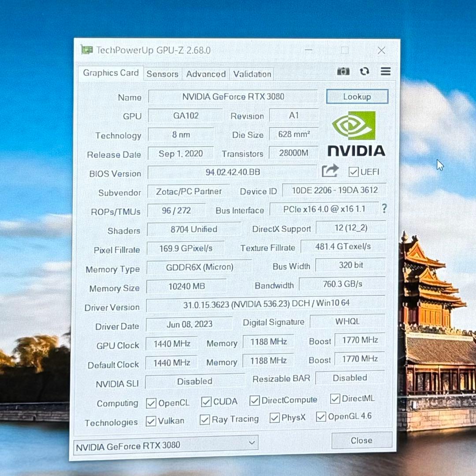
Task: Click the GPU-Z title bar icon
Action: point(86,50)
